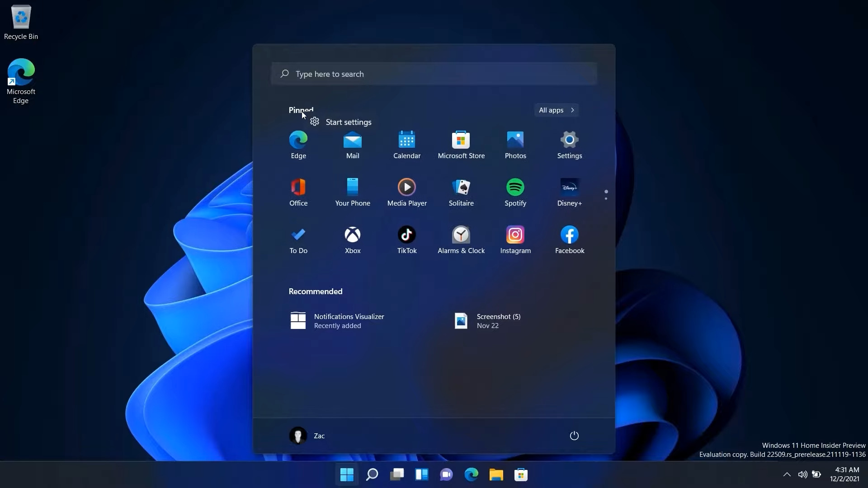
Task: Select the Recycle Bin desktop icon
Action: click(21, 23)
